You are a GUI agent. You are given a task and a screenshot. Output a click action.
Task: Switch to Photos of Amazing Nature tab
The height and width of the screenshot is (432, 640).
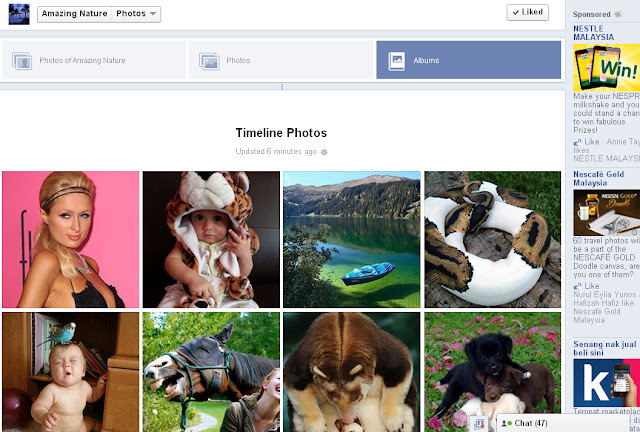tap(94, 60)
